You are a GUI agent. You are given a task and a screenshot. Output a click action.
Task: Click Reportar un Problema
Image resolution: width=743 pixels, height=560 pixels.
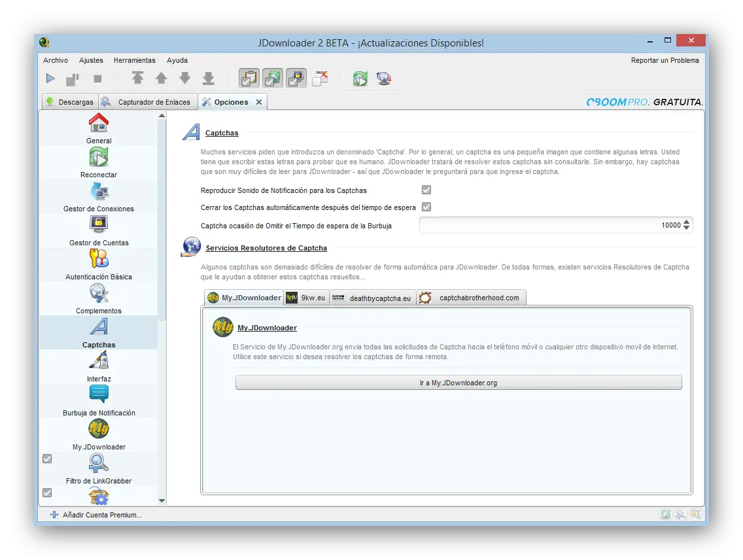coord(665,60)
